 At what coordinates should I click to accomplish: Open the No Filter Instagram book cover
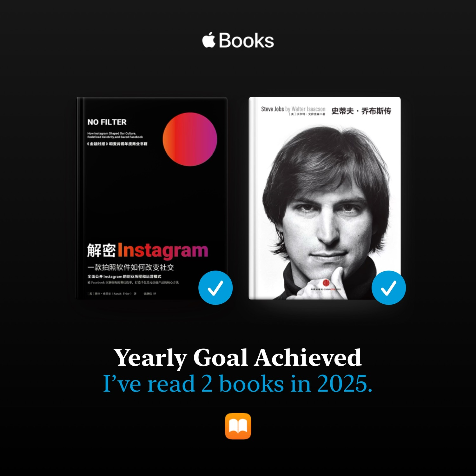pyautogui.click(x=152, y=198)
